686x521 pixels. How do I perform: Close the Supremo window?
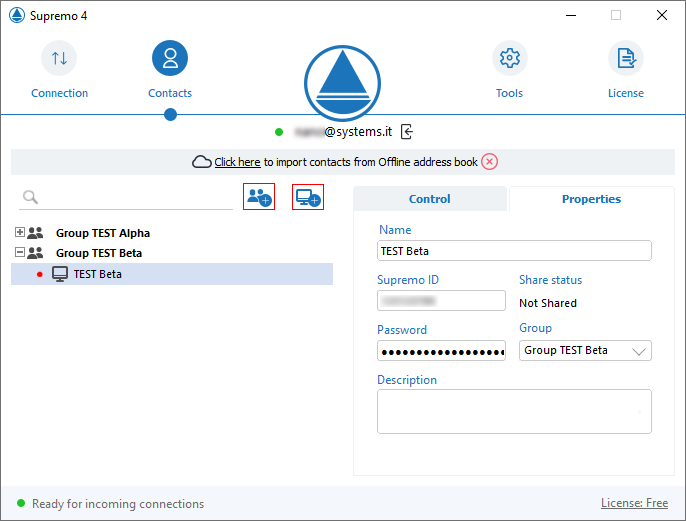point(662,15)
